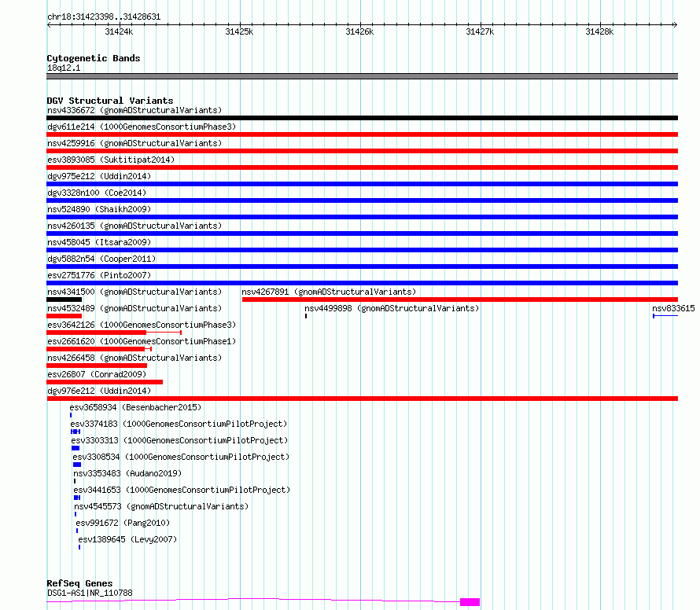Select esv2661620 1000GenomesConsortiumPhase1 label
This screenshot has width=700, height=610.
[x=142, y=341]
